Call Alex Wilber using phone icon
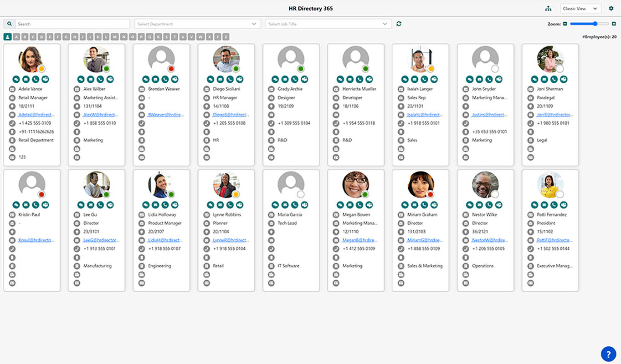Viewport: 621px width, 364px height. click(100, 79)
